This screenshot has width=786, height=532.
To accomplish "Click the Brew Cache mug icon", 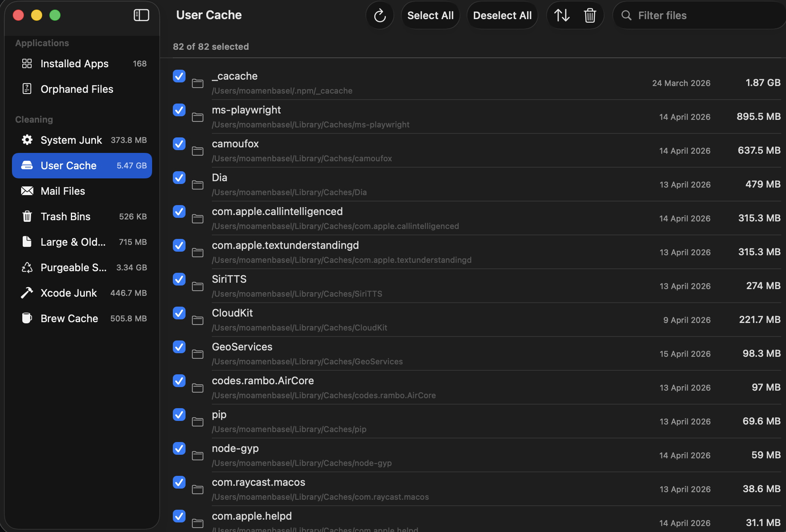I will point(27,318).
